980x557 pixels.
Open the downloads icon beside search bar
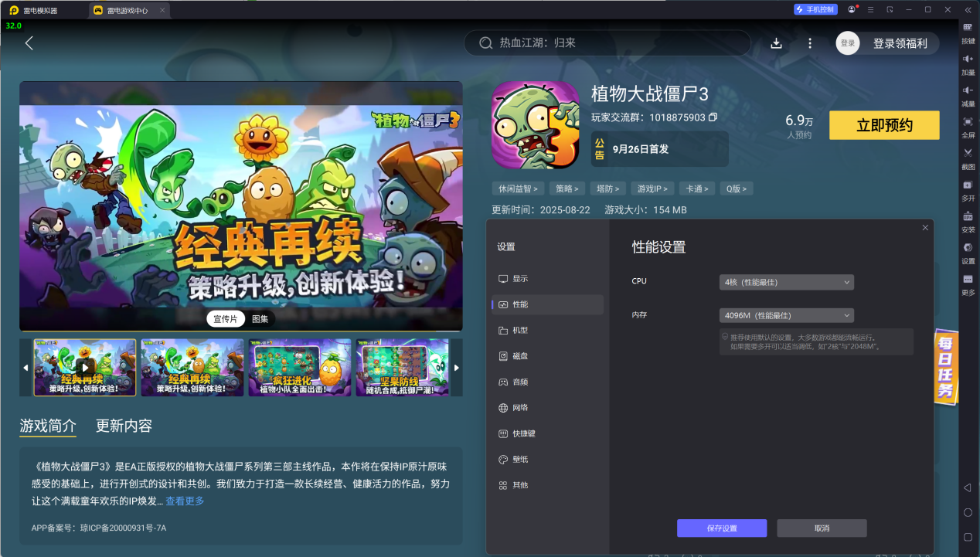pyautogui.click(x=777, y=43)
